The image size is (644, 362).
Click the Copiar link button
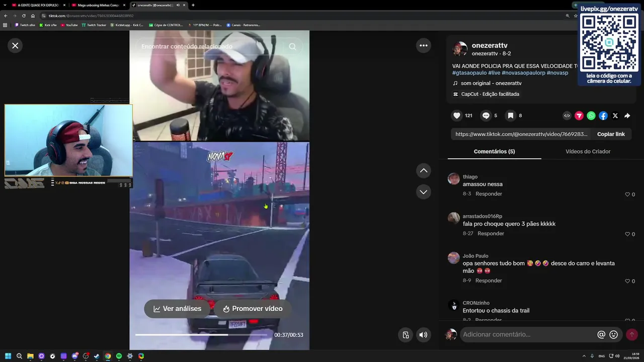click(x=611, y=134)
